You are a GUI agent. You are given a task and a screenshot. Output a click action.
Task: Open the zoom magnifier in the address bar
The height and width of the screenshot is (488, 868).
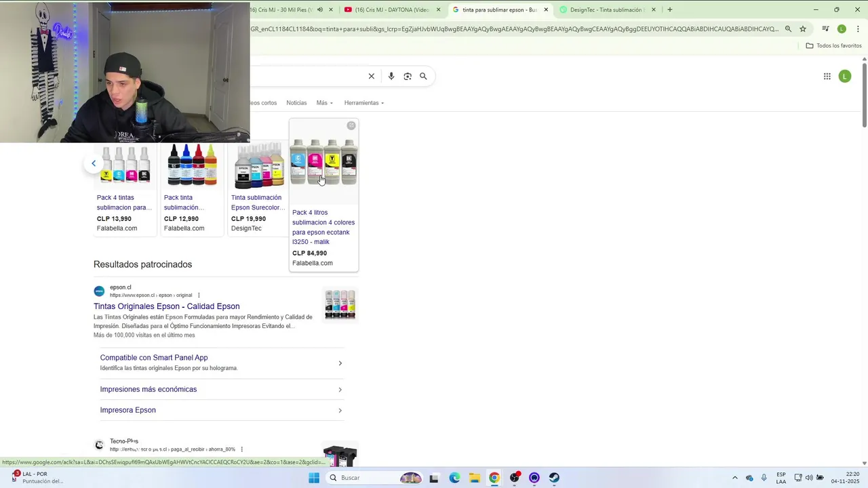click(788, 29)
